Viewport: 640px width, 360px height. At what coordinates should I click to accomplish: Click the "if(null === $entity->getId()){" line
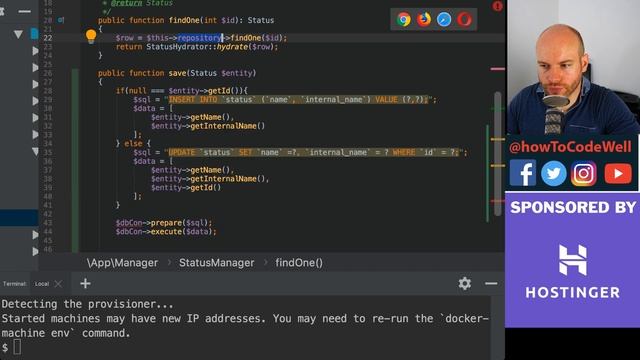coord(182,91)
